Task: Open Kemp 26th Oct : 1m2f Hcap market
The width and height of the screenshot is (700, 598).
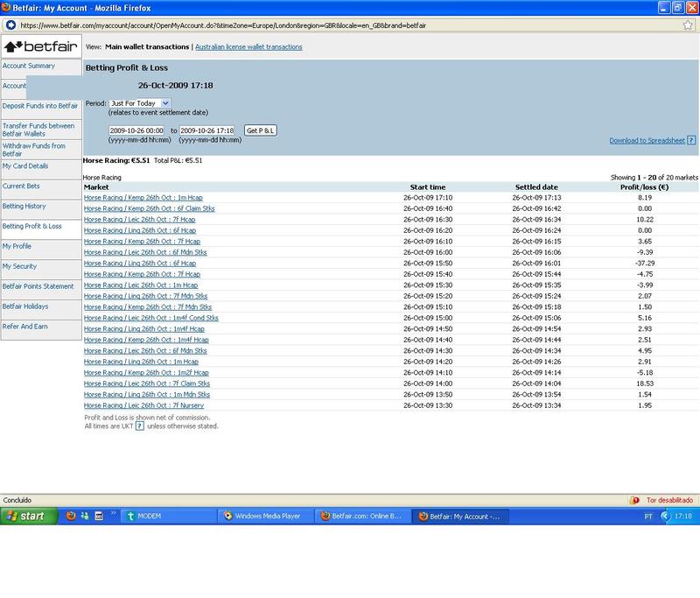Action: (x=146, y=372)
